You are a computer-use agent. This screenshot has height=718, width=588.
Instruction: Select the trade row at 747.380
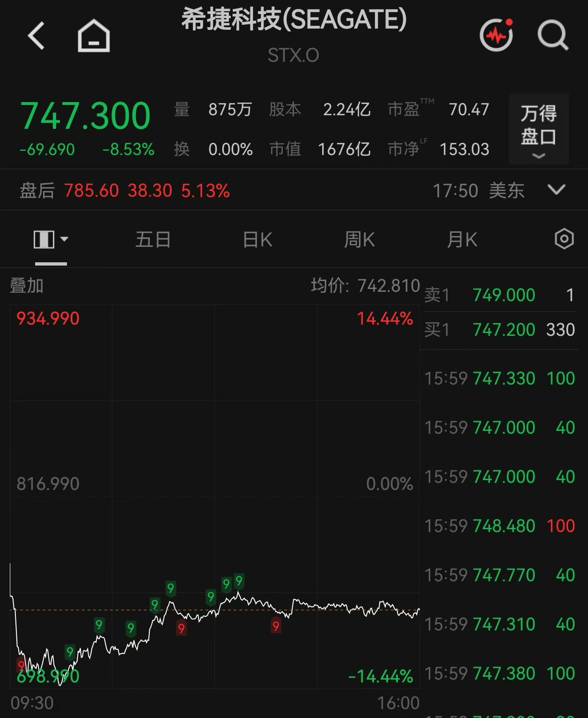pos(500,674)
